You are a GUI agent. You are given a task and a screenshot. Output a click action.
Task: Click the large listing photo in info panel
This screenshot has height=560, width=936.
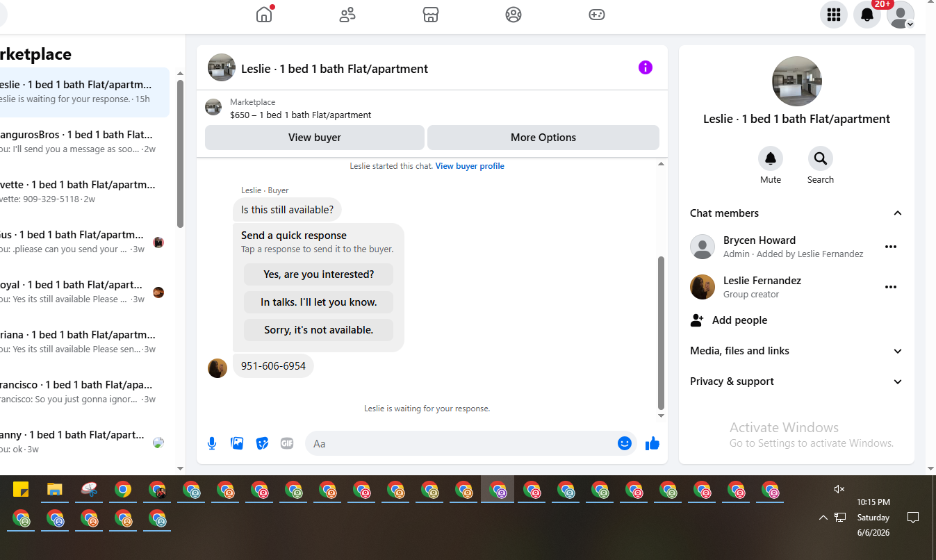click(x=797, y=81)
